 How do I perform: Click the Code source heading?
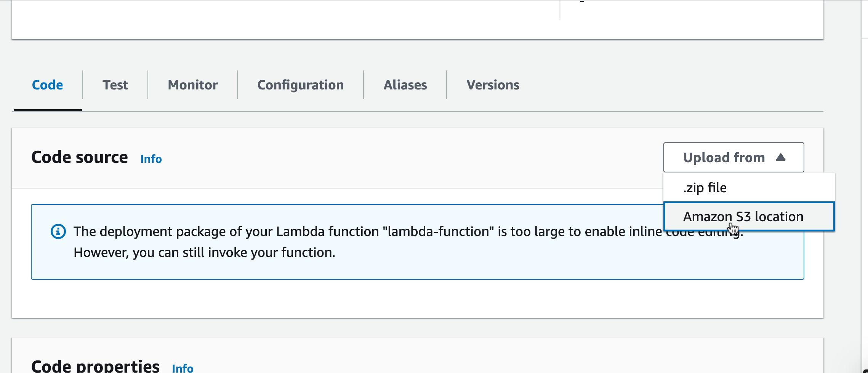click(x=79, y=158)
